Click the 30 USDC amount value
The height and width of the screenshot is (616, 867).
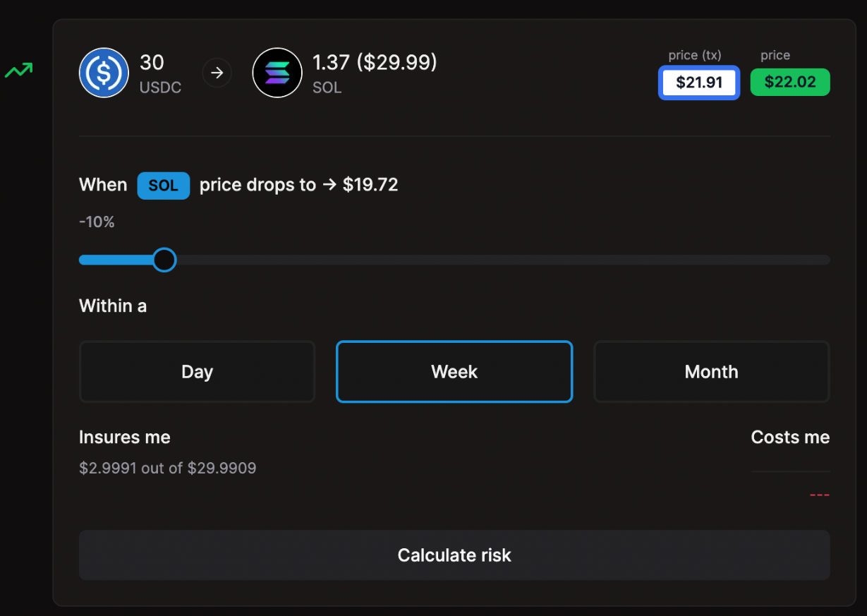(x=152, y=63)
